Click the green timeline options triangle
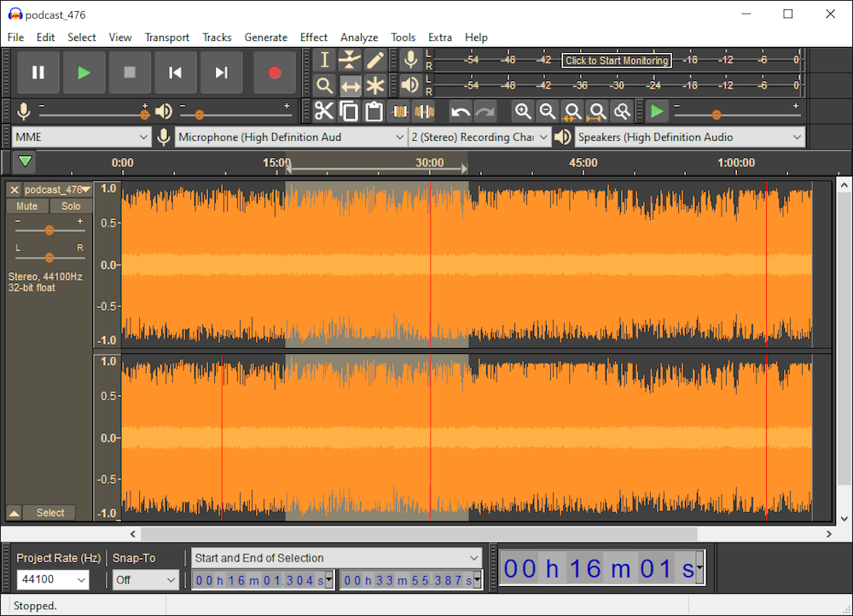 25,161
